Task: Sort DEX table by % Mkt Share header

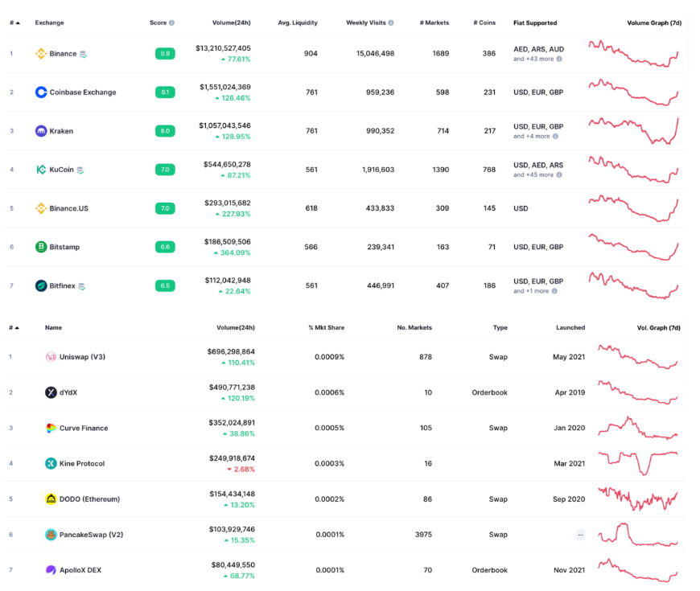Action: 327,328
